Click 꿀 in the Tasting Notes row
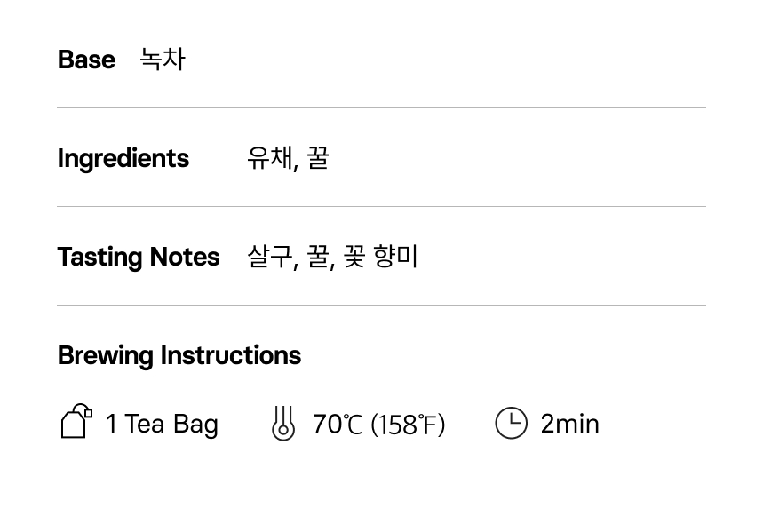This screenshot has height=532, width=763. pos(318,257)
